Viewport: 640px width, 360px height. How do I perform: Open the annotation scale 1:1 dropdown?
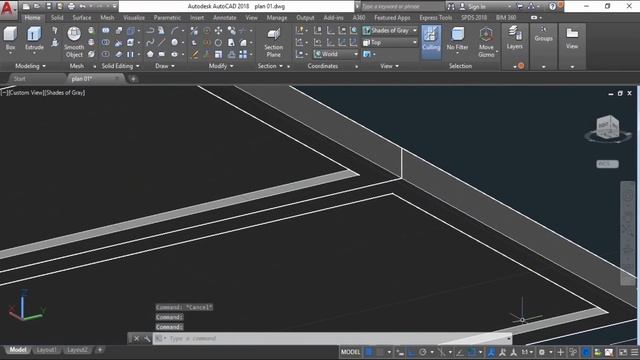pos(527,352)
